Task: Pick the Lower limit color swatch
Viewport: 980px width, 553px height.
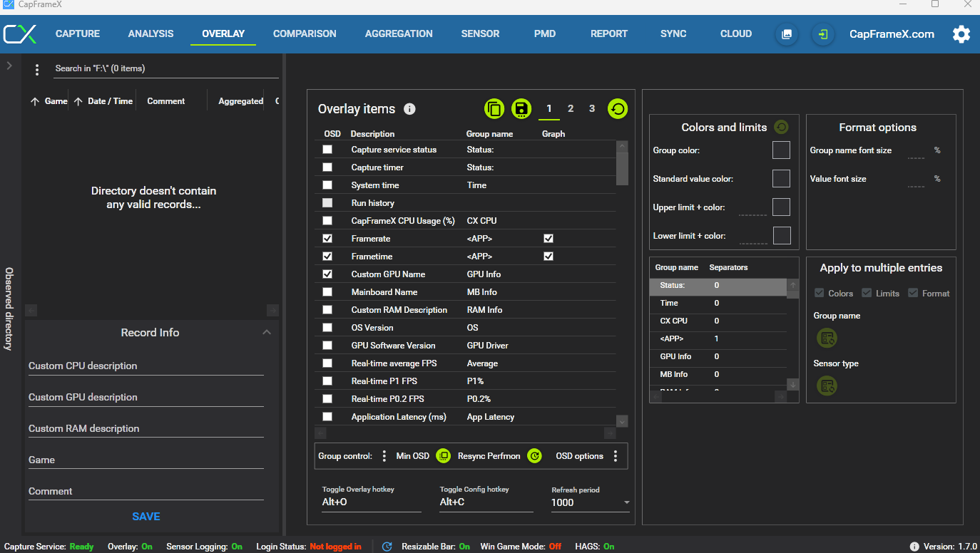Action: pos(782,235)
